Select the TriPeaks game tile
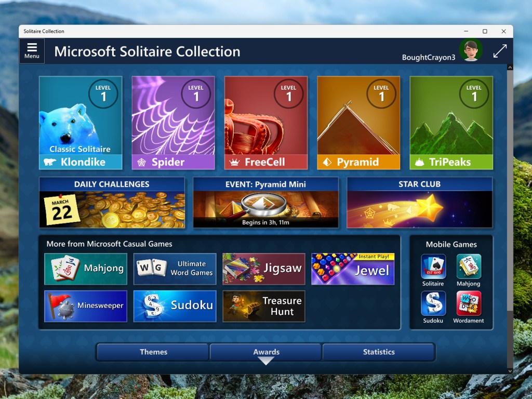The image size is (532, 399). [x=451, y=123]
